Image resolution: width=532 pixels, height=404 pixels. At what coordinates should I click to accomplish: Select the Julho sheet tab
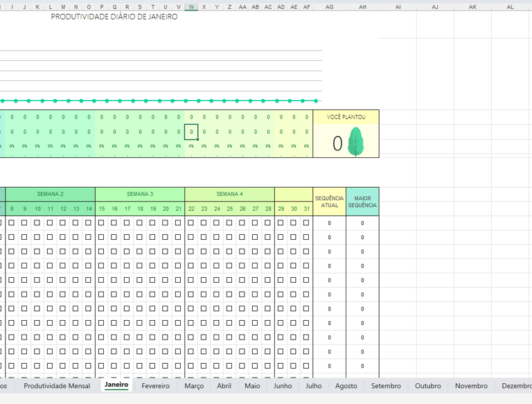313,386
